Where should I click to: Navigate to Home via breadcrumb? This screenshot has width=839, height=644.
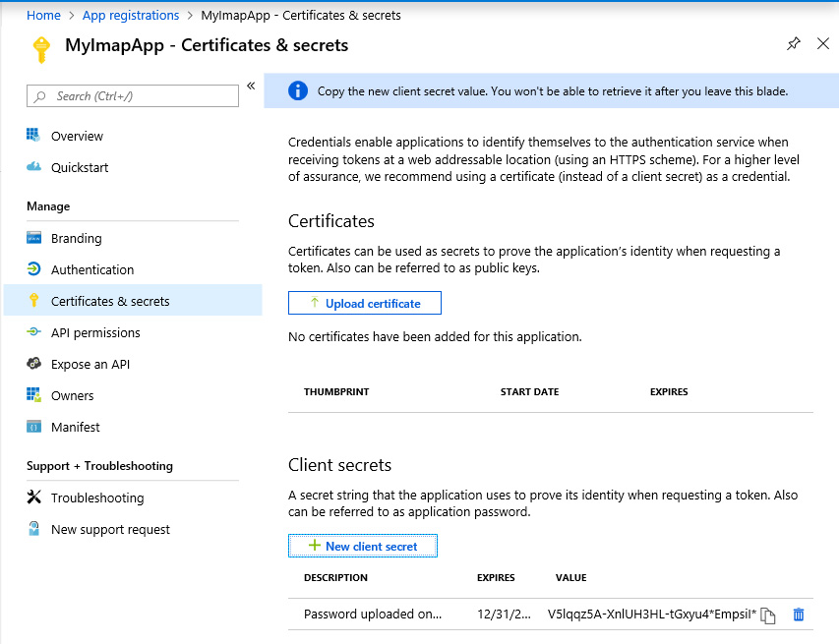pos(43,16)
